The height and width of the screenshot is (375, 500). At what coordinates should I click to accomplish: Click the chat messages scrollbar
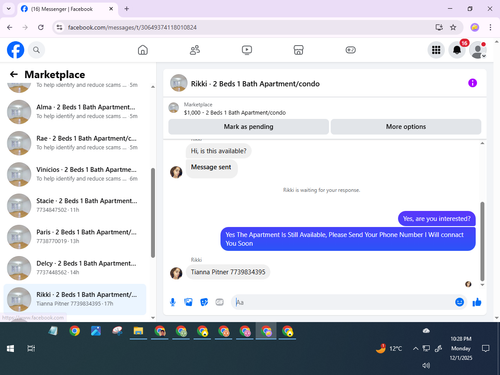tap(482, 241)
